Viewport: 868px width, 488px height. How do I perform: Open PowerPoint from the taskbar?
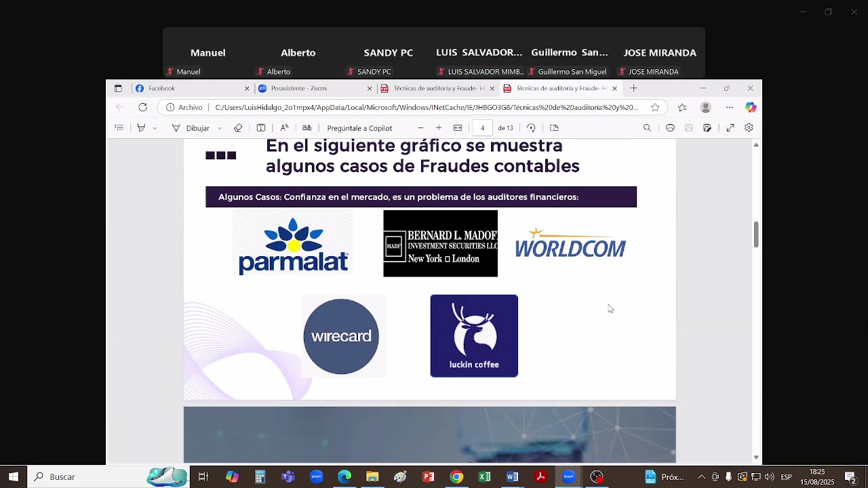coord(428,476)
